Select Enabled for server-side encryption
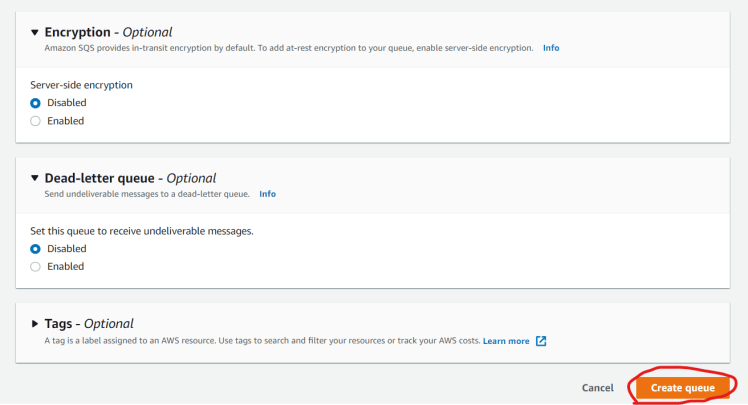The height and width of the screenshot is (405, 748). [35, 121]
